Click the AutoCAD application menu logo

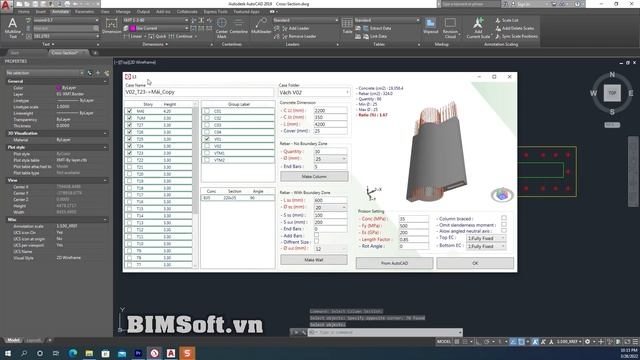[x=6, y=6]
